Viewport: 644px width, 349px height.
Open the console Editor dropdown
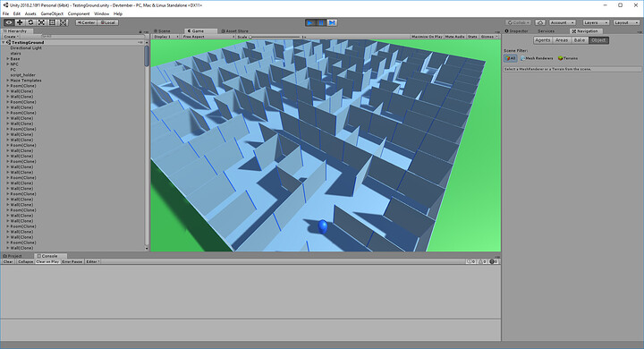click(93, 262)
